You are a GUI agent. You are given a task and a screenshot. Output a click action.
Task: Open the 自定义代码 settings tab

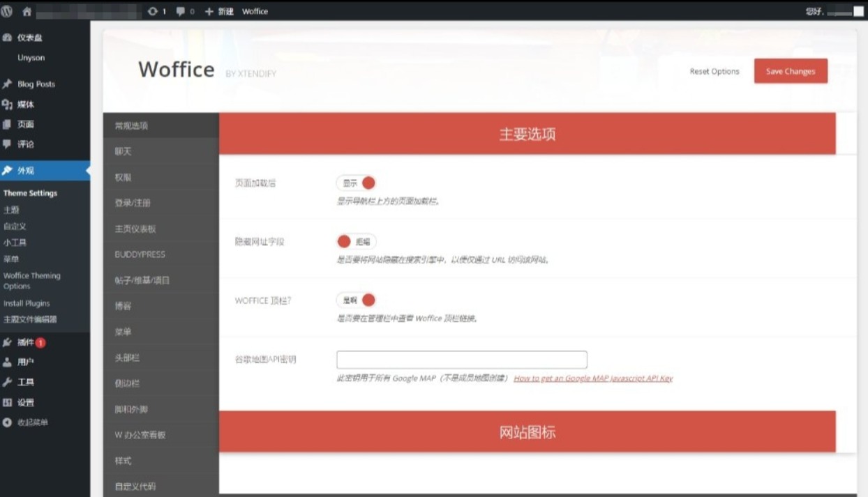pos(161,486)
